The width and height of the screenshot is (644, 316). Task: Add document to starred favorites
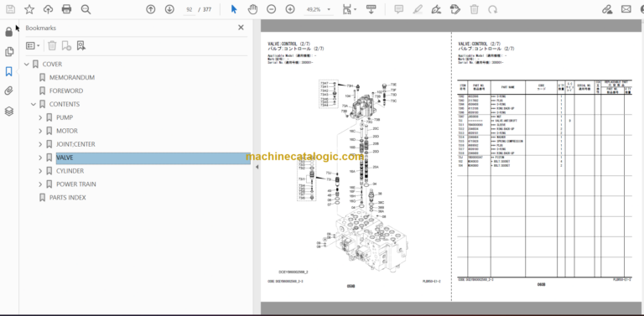pyautogui.click(x=29, y=9)
